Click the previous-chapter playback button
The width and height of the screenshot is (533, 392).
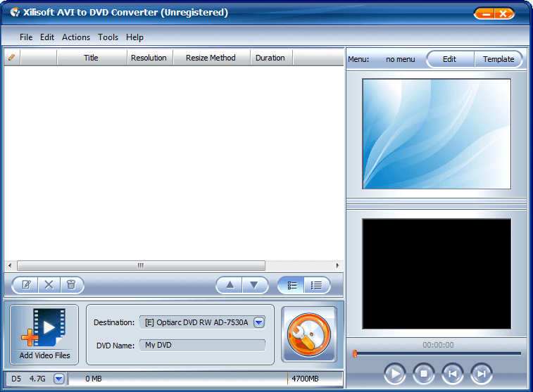pyautogui.click(x=453, y=374)
